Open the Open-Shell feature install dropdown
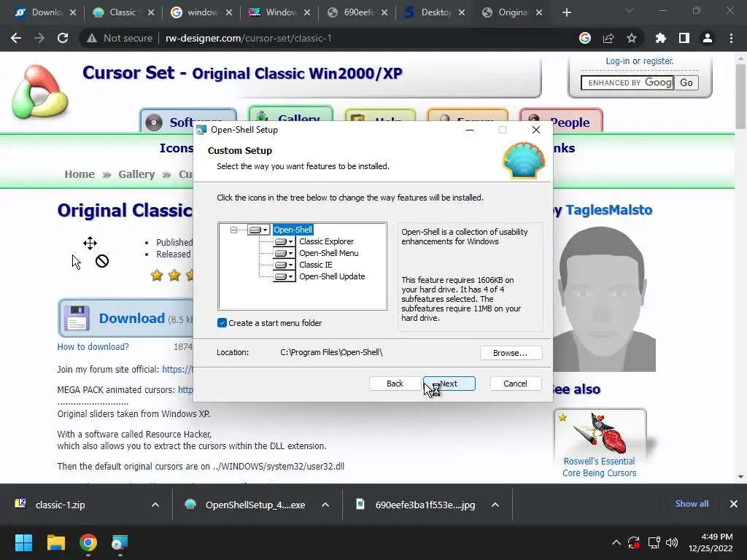This screenshot has height=560, width=747. pyautogui.click(x=259, y=230)
